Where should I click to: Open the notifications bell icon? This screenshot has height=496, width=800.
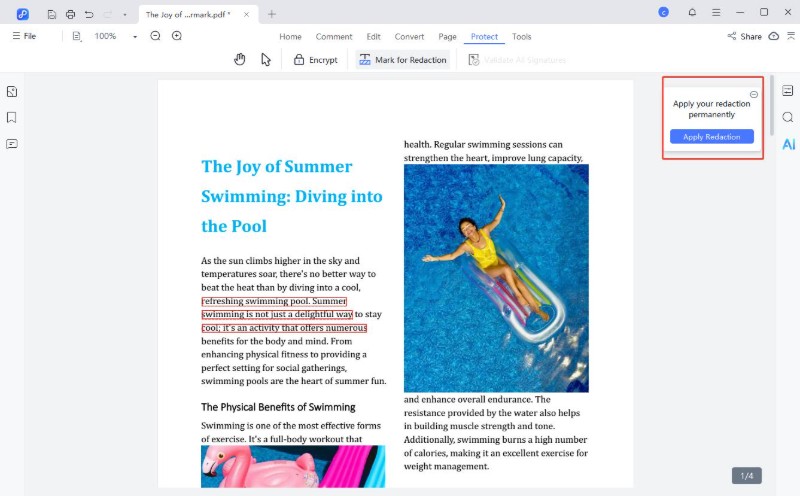coord(692,12)
